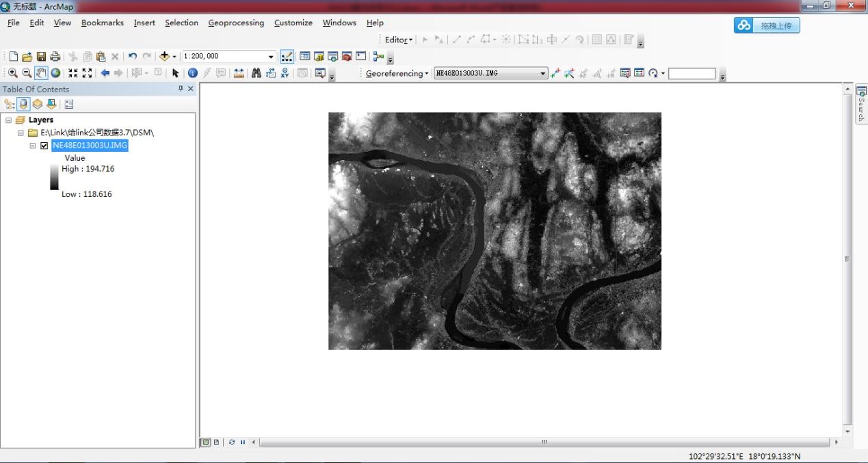Open Table Of Contents Options

pyautogui.click(x=69, y=104)
